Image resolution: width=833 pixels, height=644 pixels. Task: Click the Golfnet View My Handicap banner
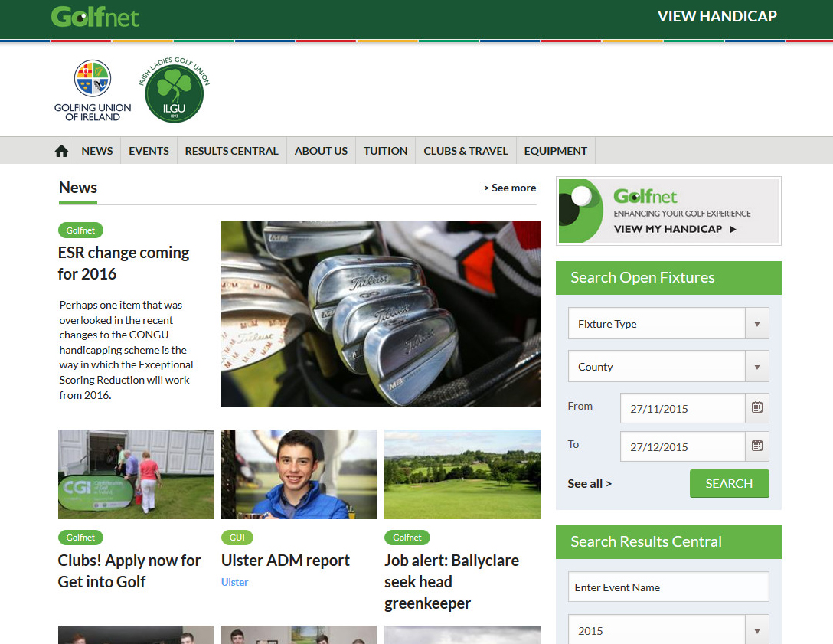668,211
